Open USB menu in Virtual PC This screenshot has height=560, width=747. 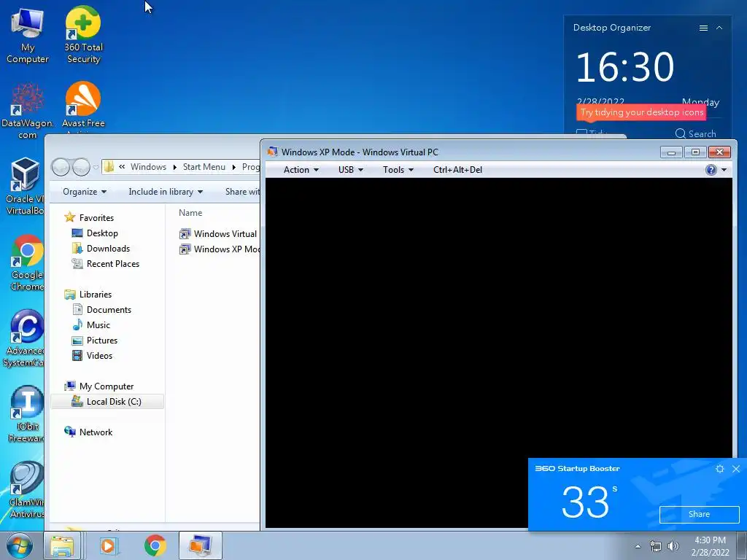(x=351, y=170)
